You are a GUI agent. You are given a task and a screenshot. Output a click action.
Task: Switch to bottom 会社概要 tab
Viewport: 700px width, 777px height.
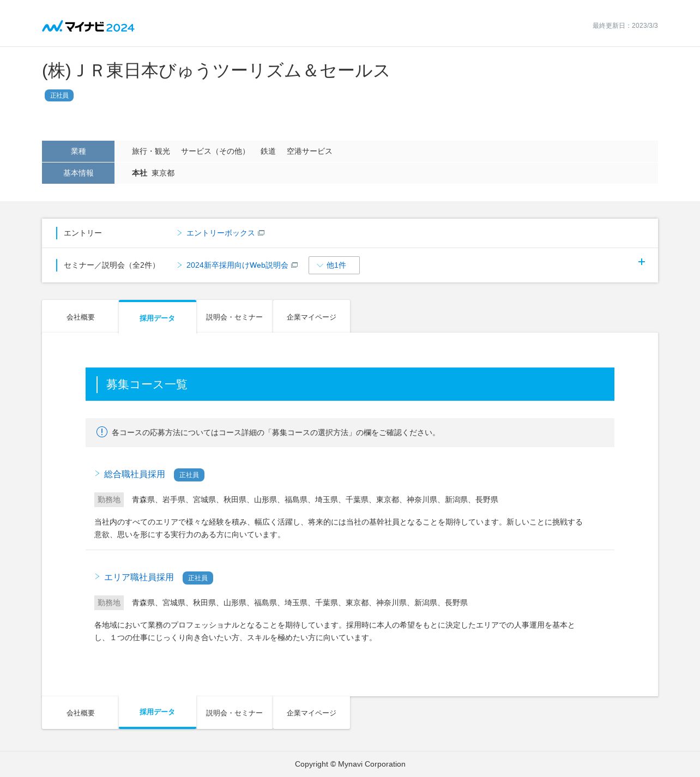point(81,713)
